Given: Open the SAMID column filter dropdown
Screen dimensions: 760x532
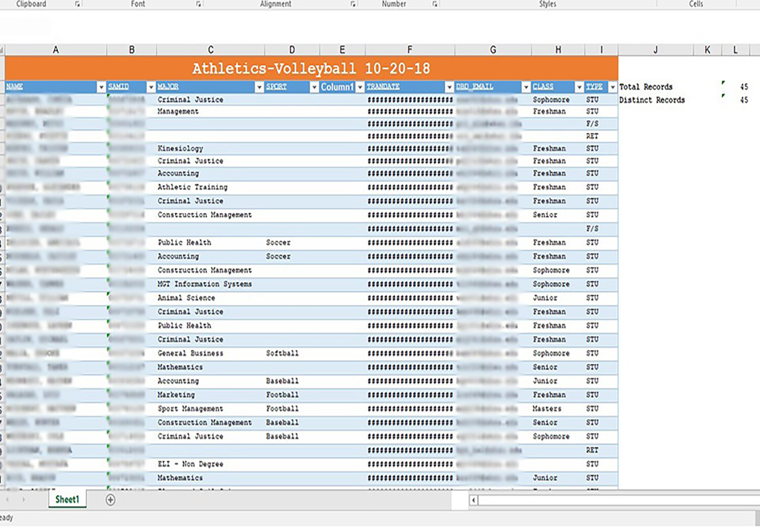Looking at the screenshot, I should click(150, 87).
